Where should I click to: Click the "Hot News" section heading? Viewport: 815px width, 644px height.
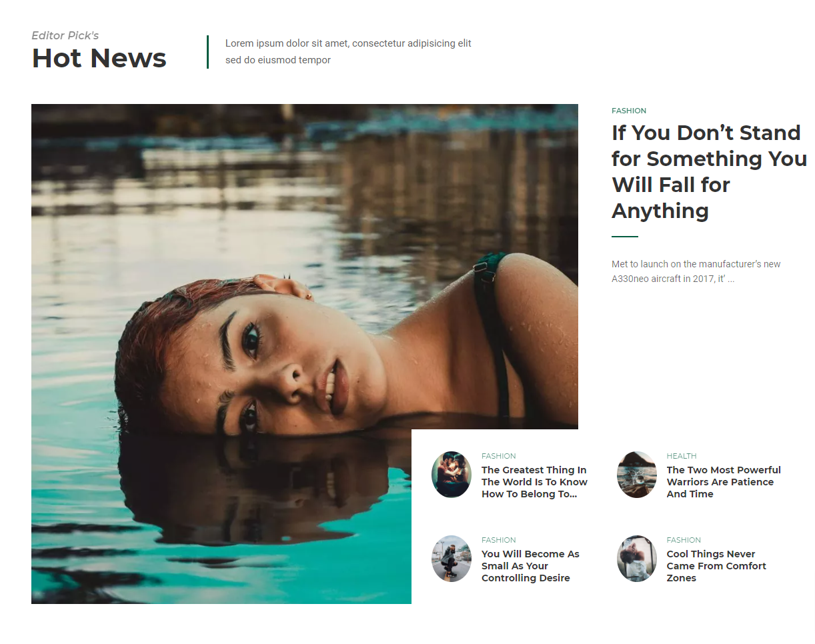tap(99, 58)
